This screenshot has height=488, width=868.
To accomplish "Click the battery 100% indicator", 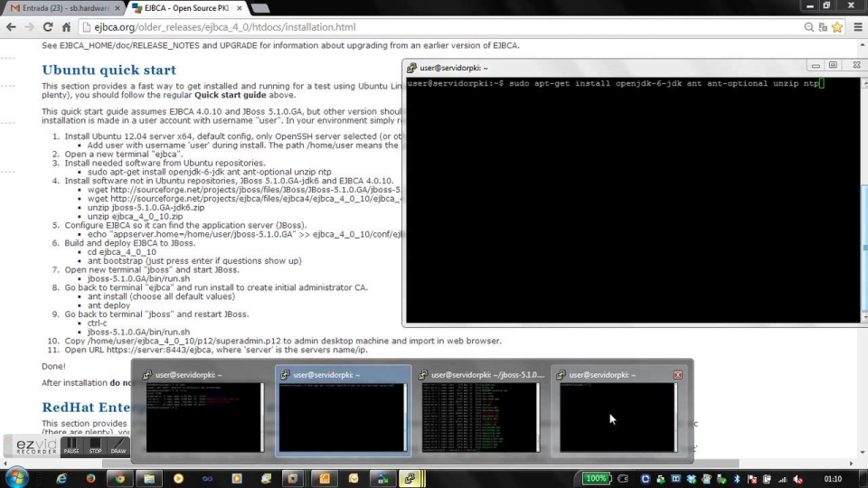I will 595,479.
